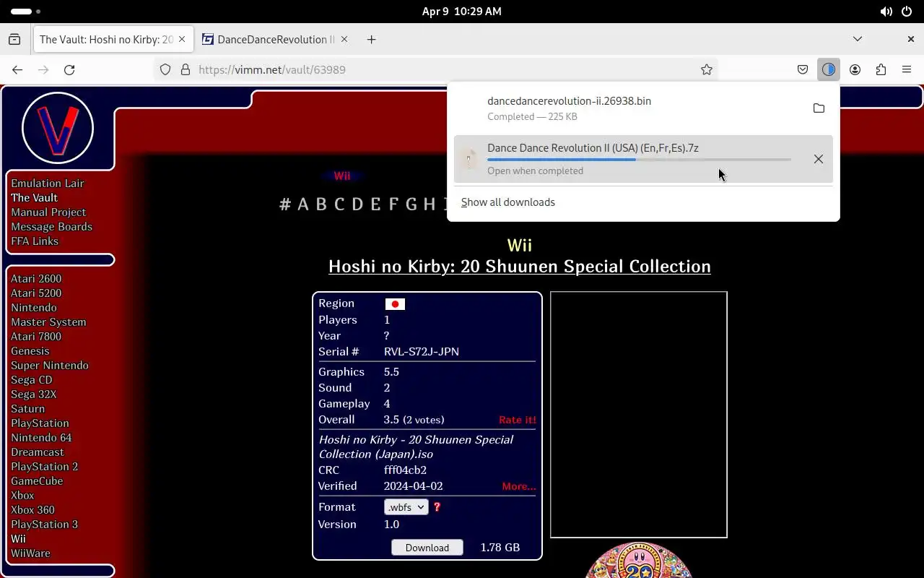The width and height of the screenshot is (924, 578).
Task: Switch to the DanceDanceRevolution II tab
Action: tap(274, 40)
